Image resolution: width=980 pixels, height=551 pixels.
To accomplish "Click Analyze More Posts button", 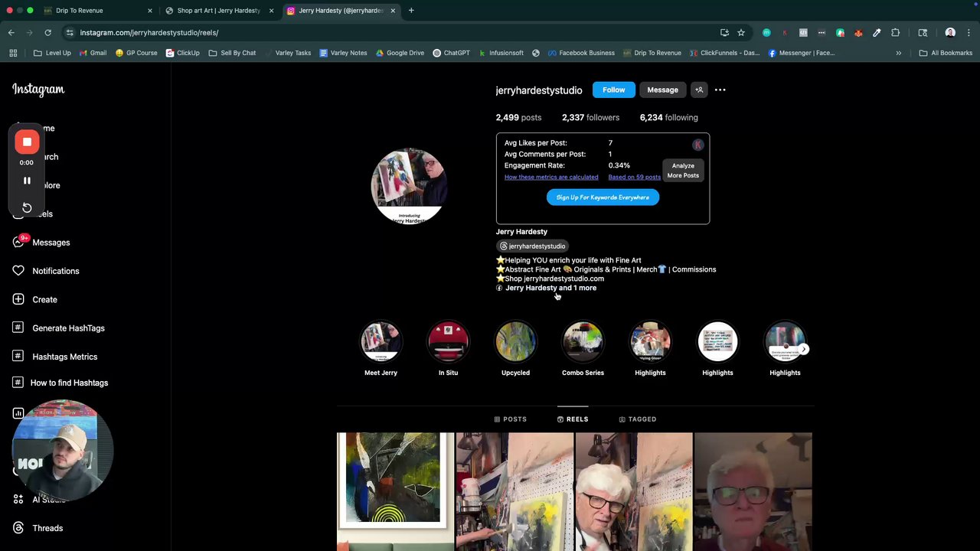I will tap(683, 171).
